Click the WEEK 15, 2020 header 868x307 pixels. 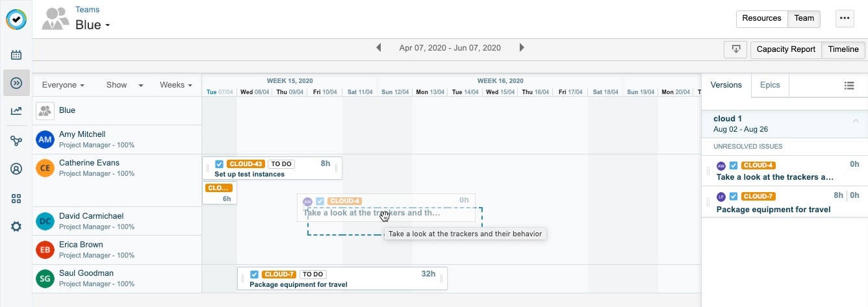290,80
